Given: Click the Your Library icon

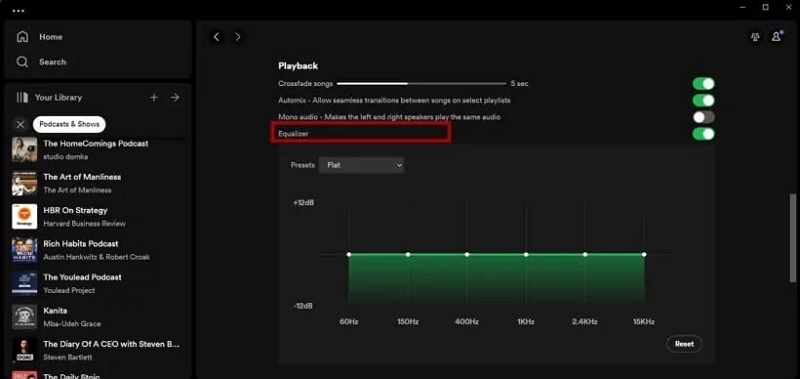Looking at the screenshot, I should tap(21, 97).
